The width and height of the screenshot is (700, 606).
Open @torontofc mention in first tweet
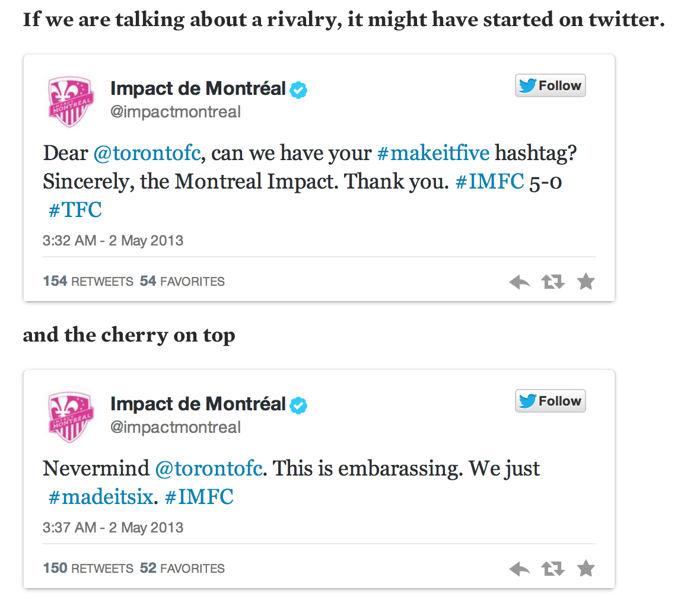point(147,153)
